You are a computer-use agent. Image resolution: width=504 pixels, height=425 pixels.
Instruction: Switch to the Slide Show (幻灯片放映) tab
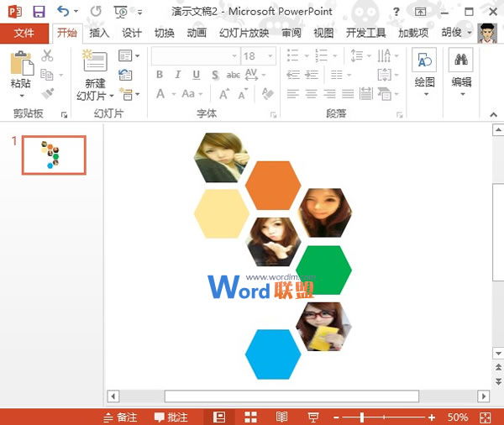pos(244,33)
